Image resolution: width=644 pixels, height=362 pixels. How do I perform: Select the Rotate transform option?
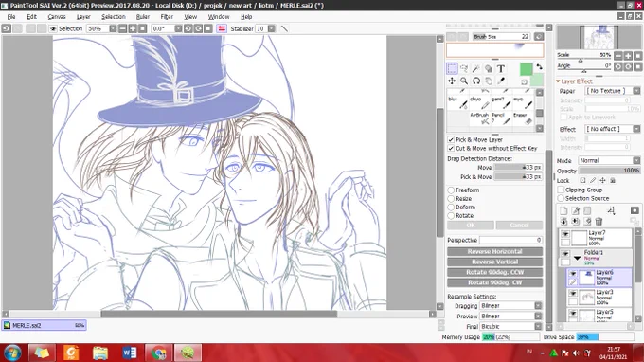coord(451,216)
